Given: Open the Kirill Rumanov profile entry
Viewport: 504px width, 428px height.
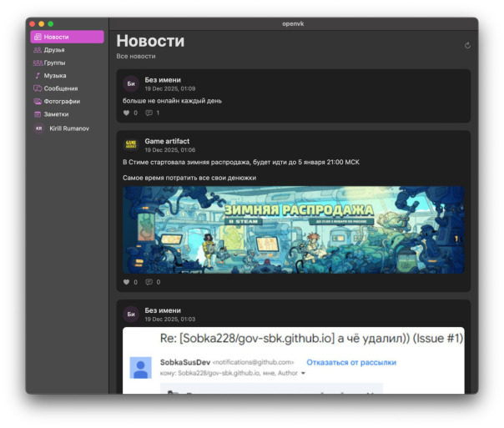Looking at the screenshot, I should [x=68, y=128].
